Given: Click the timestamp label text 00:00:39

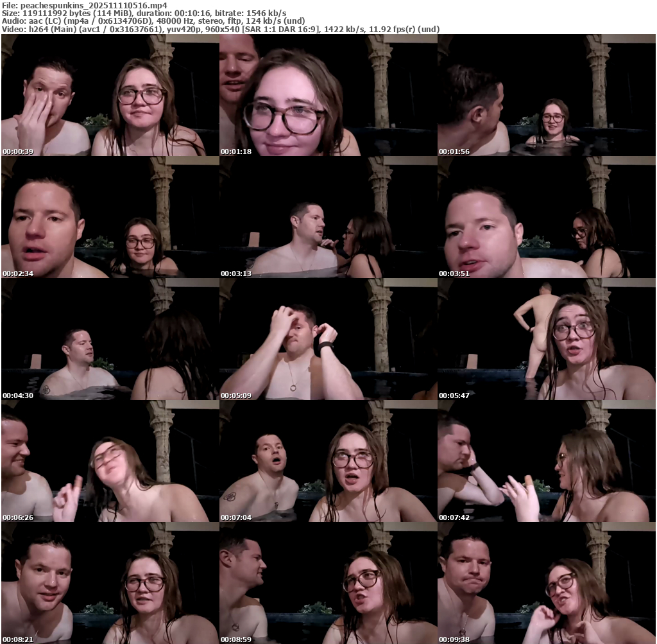Looking at the screenshot, I should 18,152.
